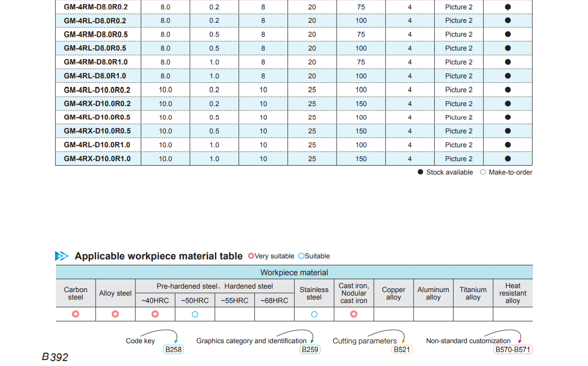Screen dimensions: 588x366
Task: Click the very suitable mark under Alloy steel
Action: point(116,314)
